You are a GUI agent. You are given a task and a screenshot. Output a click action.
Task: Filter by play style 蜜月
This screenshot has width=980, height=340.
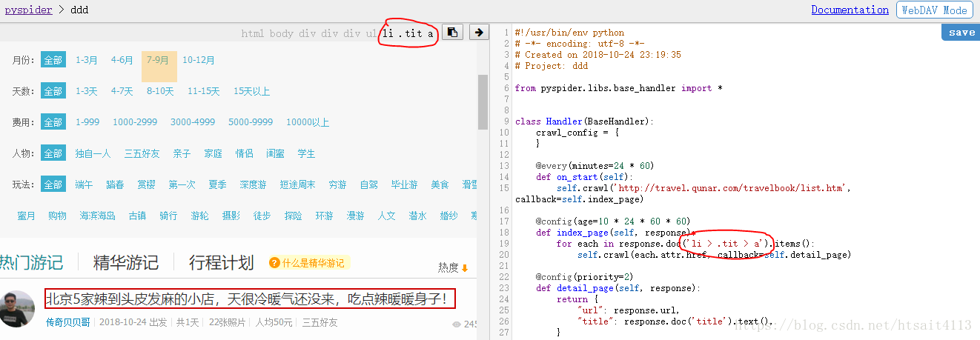[x=27, y=216]
